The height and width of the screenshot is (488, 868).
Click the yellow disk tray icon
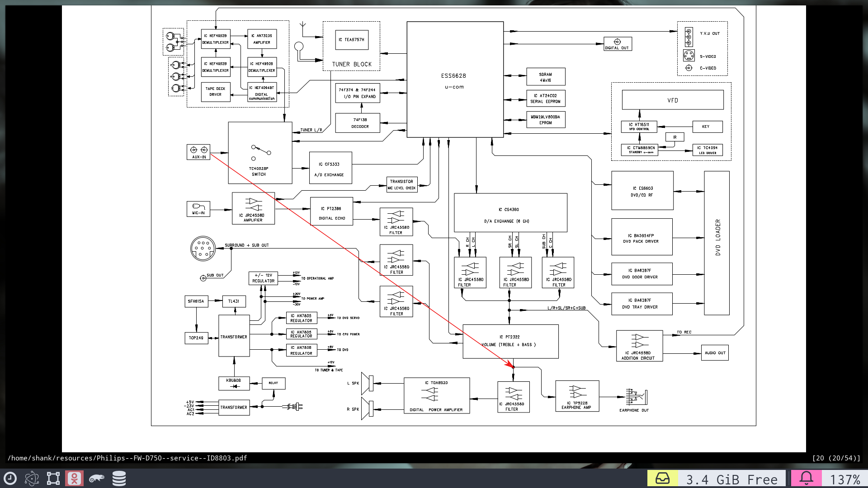(x=662, y=479)
